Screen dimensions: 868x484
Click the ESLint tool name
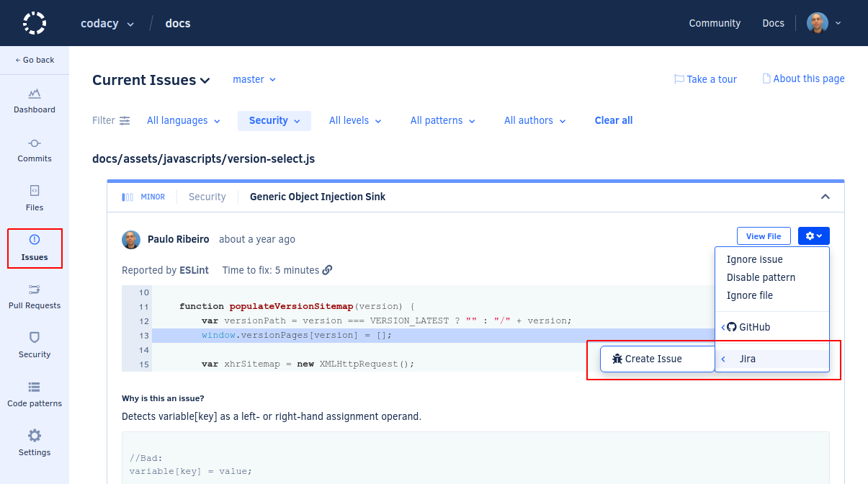[194, 270]
